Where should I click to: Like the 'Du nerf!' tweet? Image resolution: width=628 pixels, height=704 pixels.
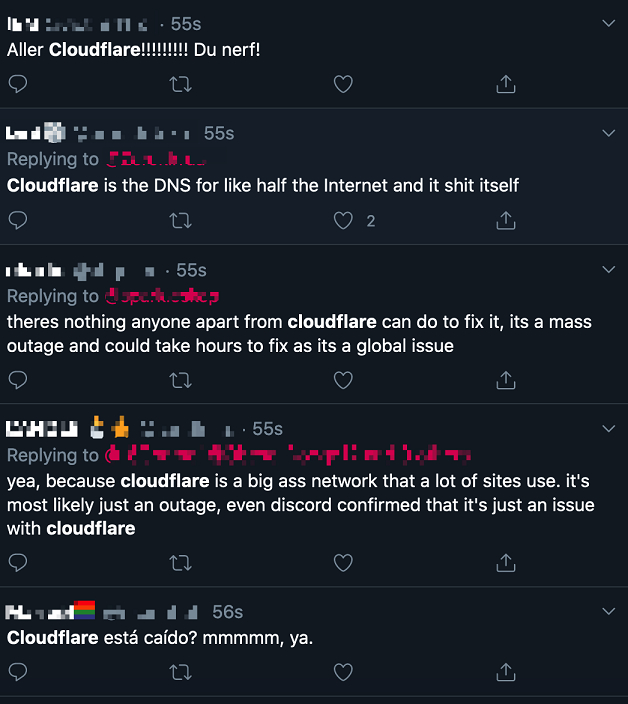click(343, 84)
